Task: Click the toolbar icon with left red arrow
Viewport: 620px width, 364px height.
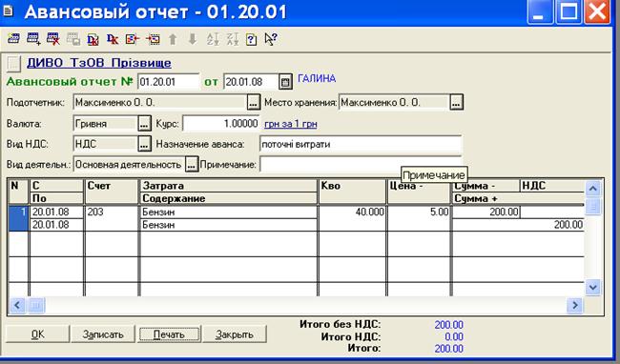Action: coord(133,39)
